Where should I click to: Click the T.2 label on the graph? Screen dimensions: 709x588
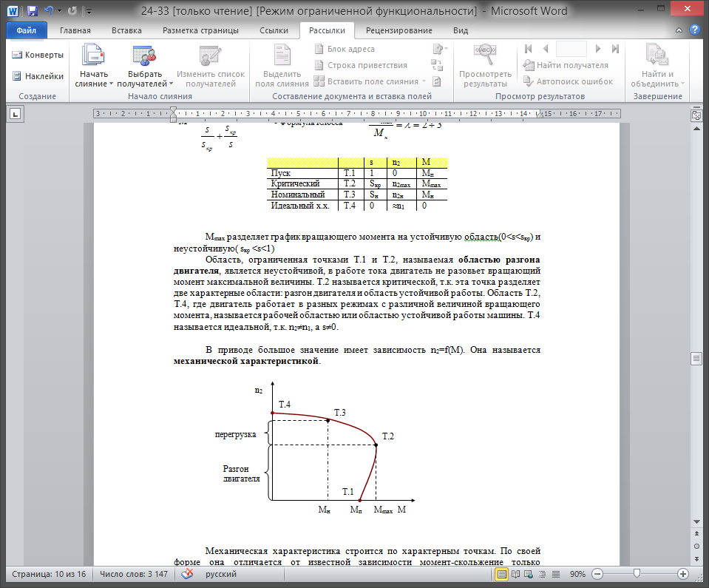(387, 436)
